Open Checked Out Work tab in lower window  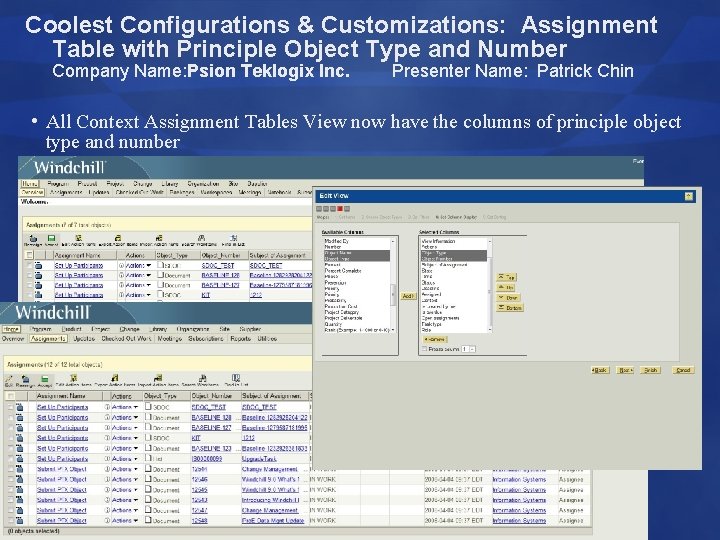coord(126,339)
